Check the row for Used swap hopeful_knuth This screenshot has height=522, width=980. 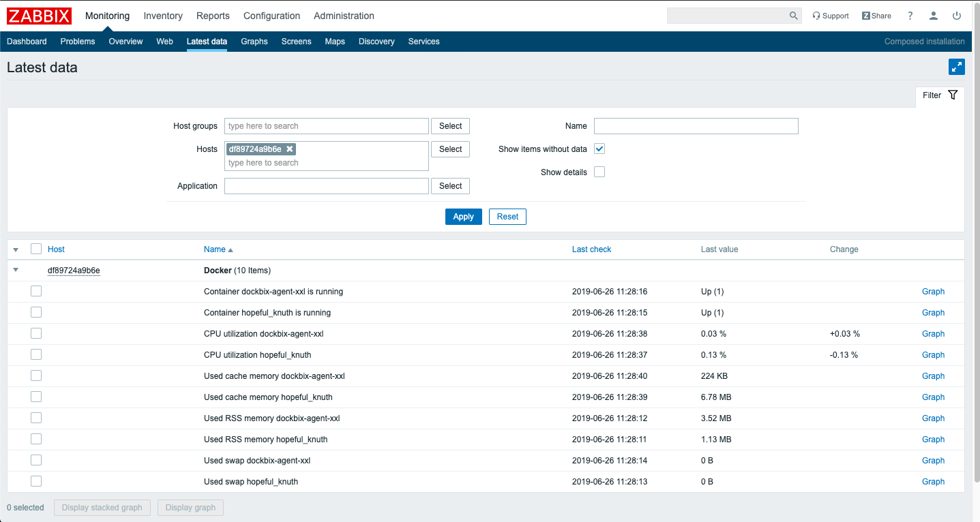35,480
